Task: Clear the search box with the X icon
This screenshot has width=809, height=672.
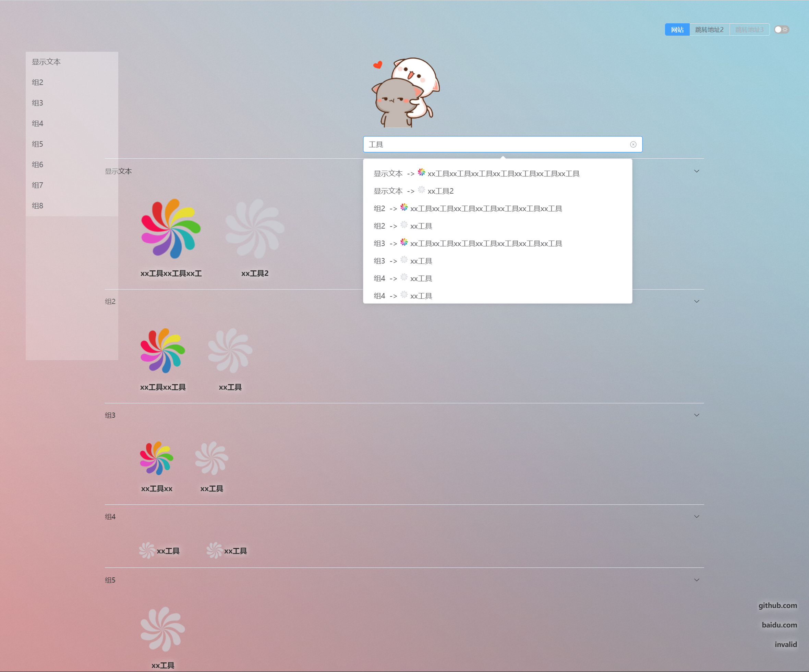Action: coord(633,144)
